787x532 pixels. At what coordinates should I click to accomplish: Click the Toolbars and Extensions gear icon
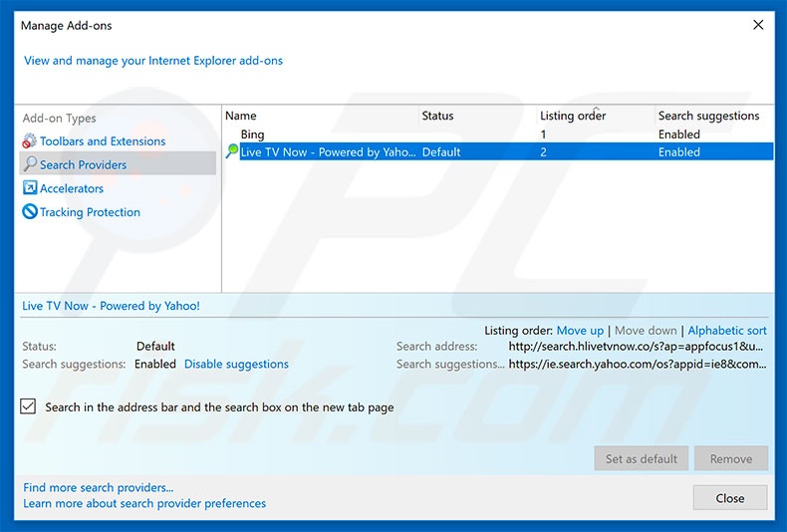click(x=29, y=141)
